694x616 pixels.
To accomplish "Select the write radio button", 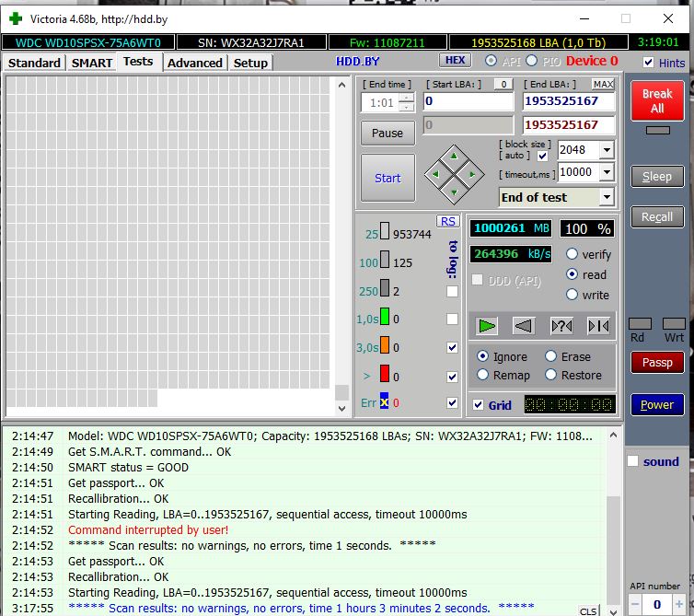I will tap(572, 295).
